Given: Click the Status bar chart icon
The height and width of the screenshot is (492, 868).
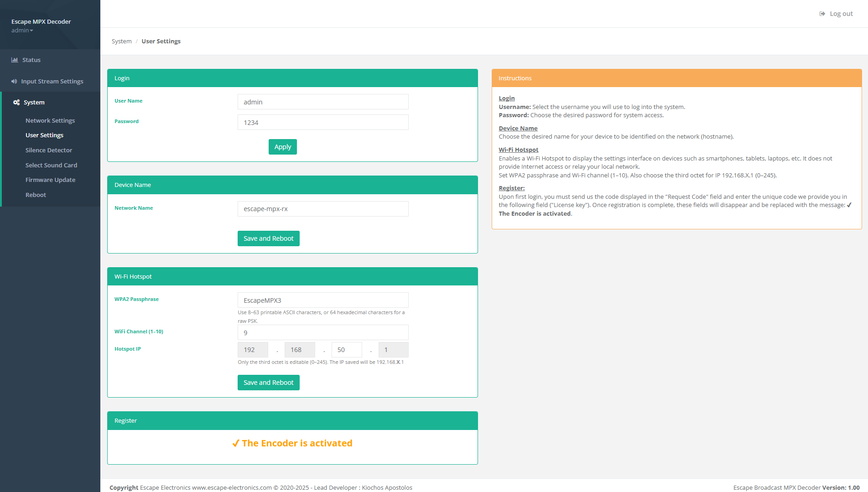Looking at the screenshot, I should 15,60.
